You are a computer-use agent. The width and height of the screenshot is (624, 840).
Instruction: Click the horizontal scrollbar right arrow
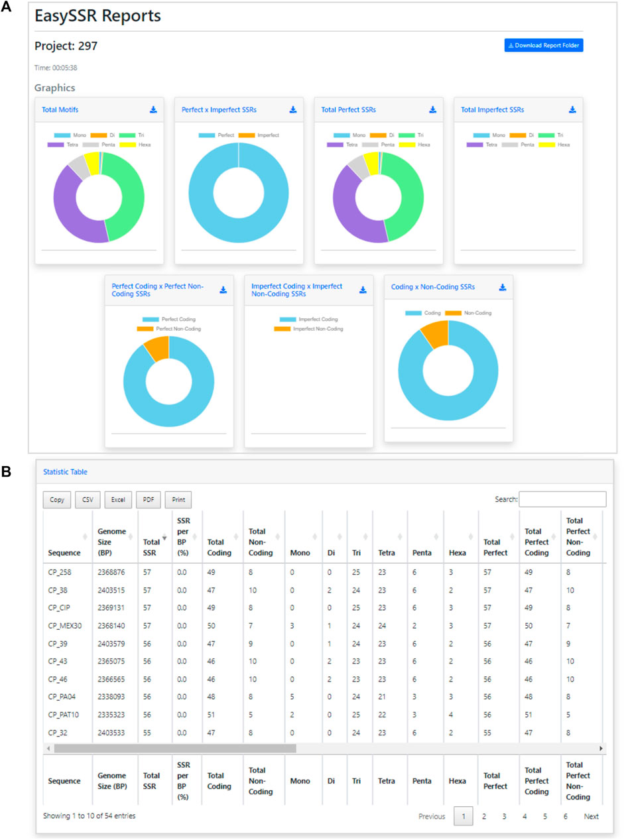(x=601, y=748)
